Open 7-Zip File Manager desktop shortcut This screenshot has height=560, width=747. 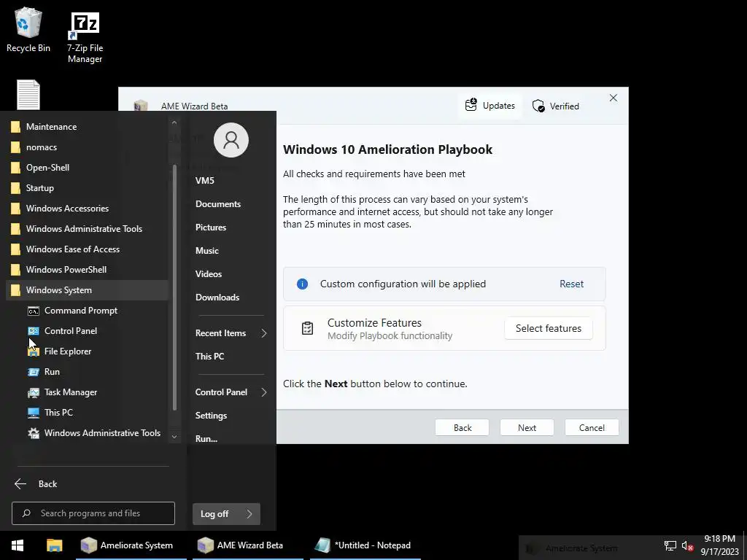(x=85, y=37)
